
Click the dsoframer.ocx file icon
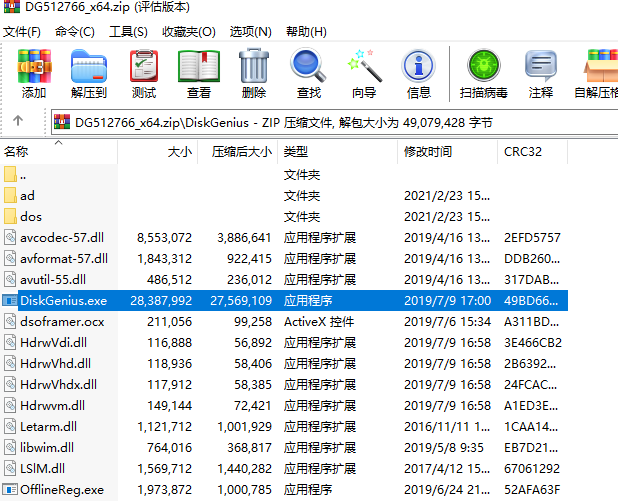tap(10, 321)
